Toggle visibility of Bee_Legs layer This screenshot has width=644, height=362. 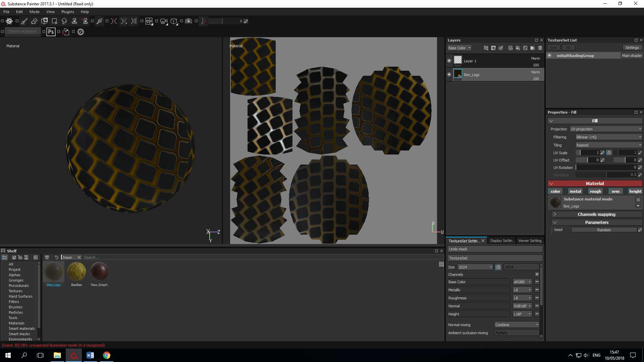click(449, 74)
